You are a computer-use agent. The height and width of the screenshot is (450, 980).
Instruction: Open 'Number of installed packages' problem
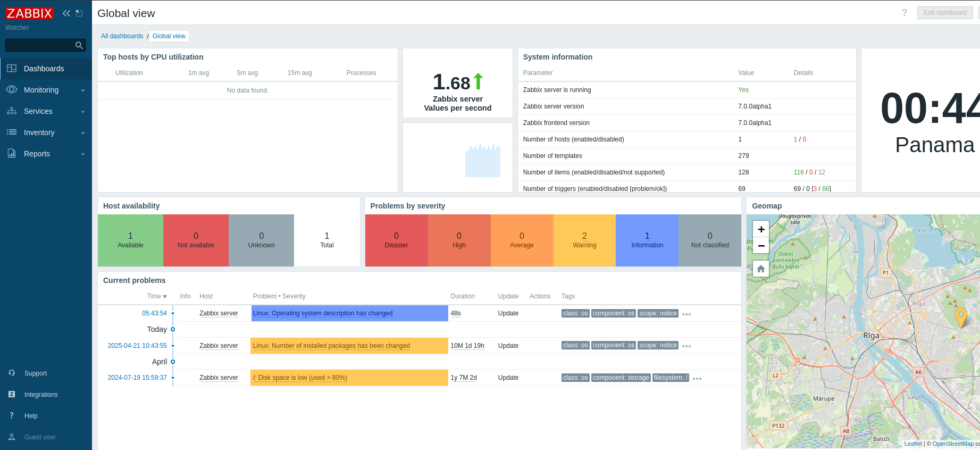point(331,346)
